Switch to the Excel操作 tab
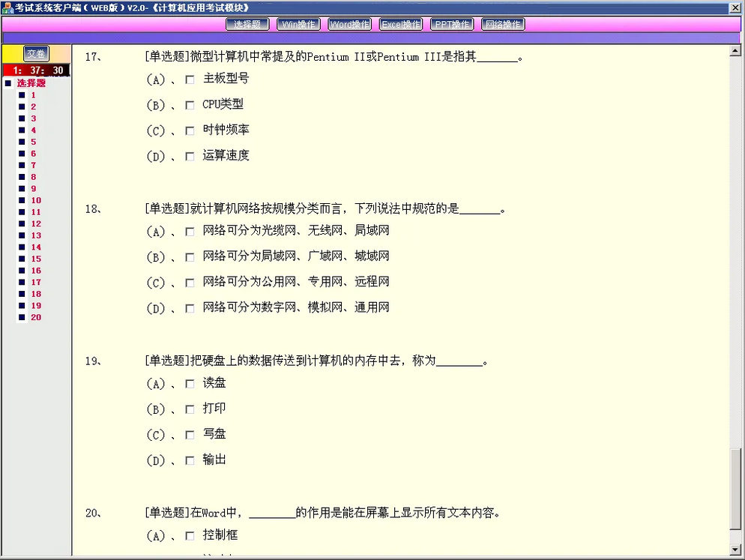This screenshot has height=560, width=745. coord(401,24)
